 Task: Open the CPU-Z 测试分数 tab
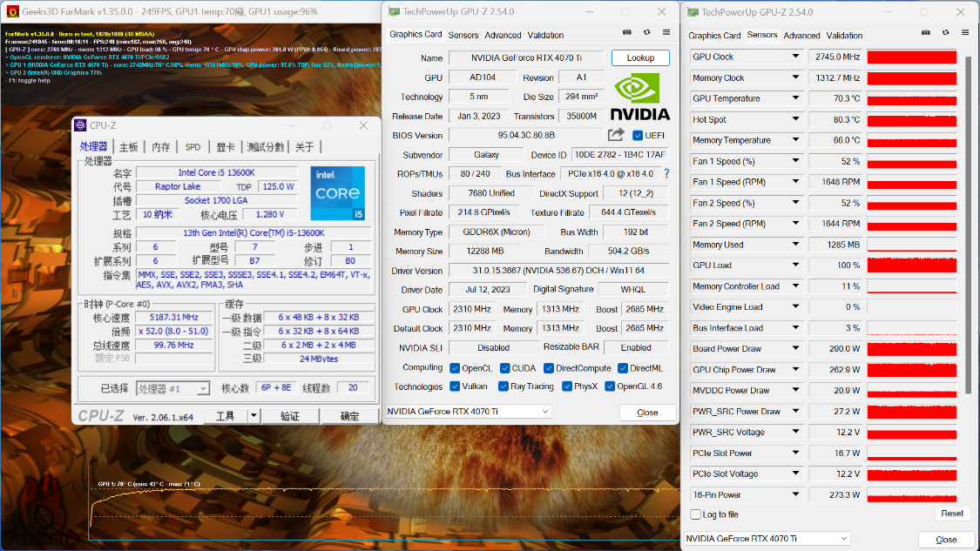[x=266, y=147]
